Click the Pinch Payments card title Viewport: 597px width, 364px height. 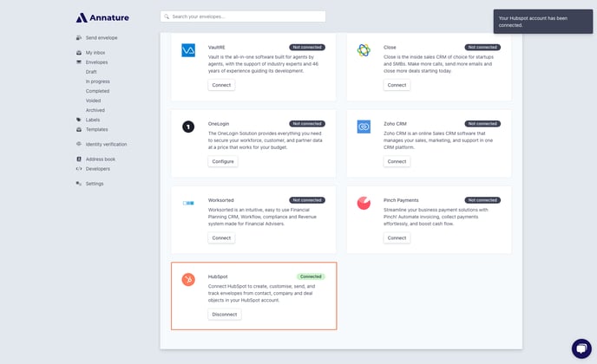[x=401, y=200]
